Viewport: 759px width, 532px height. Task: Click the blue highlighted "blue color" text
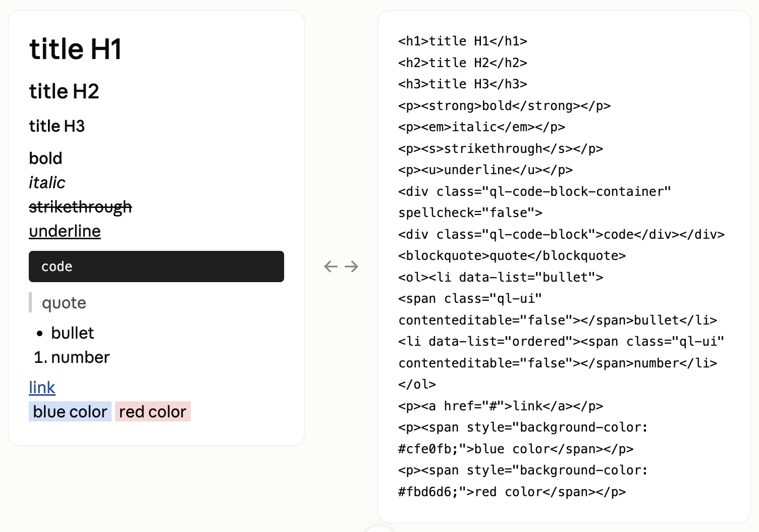[70, 412]
